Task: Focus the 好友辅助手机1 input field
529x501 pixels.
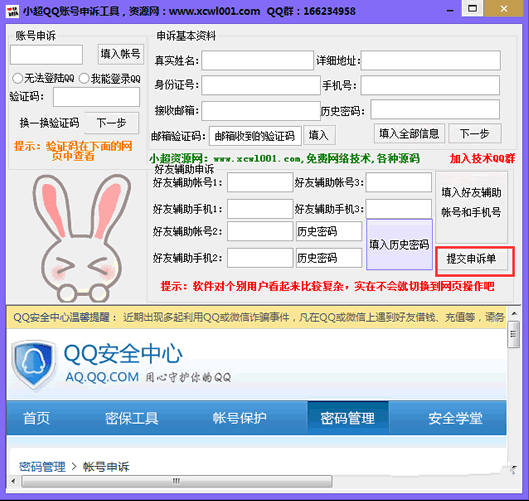Action: point(260,209)
